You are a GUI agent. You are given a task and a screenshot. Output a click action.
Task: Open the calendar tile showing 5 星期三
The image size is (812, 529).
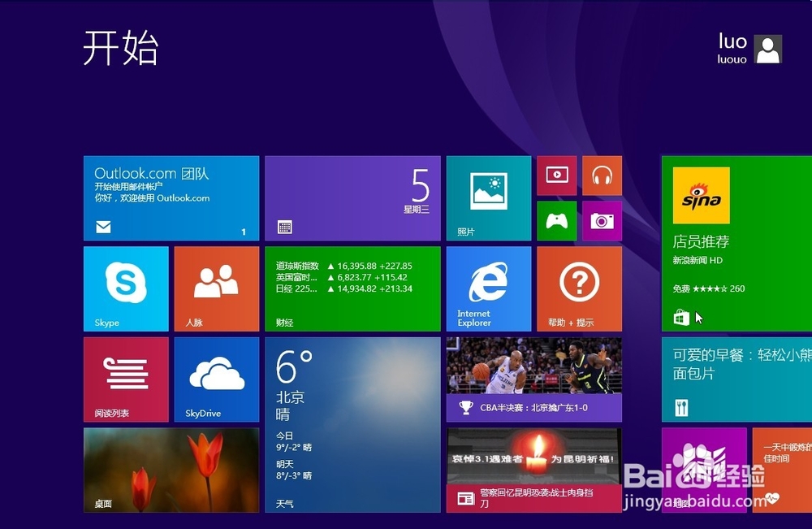click(x=352, y=198)
